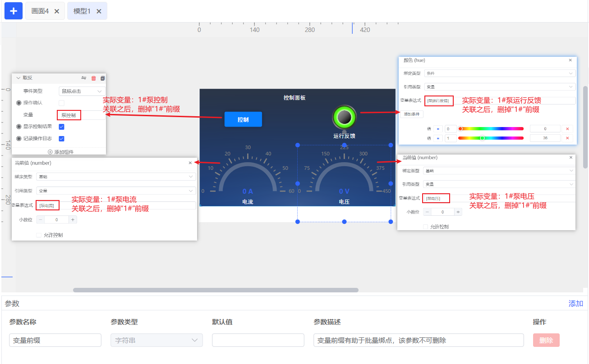Open the 参数类型 dropdown showing 字符串
Viewport: 589px width, 364px height.
(x=156, y=340)
